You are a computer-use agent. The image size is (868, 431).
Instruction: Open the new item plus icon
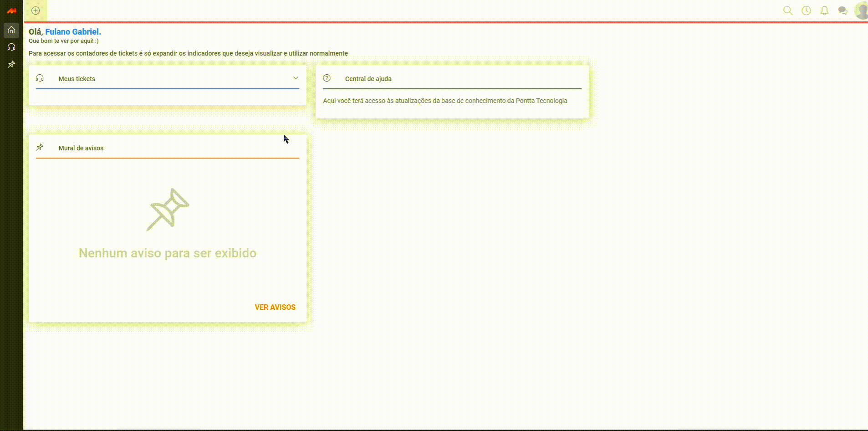(x=36, y=10)
